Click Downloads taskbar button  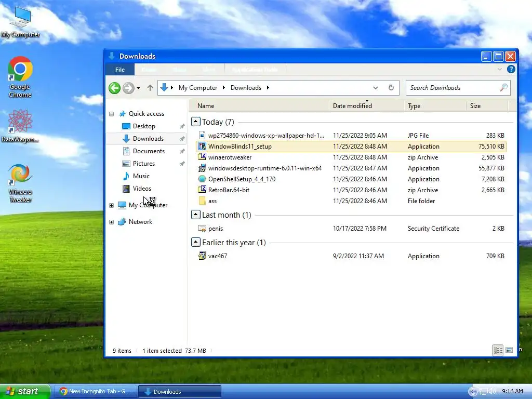[180, 392]
